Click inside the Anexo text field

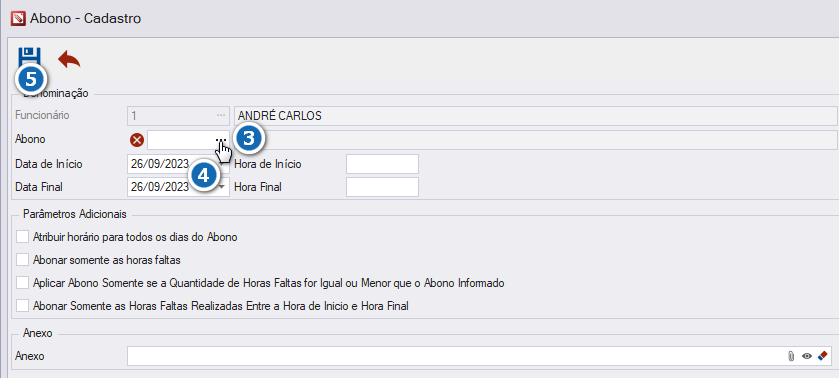(x=456, y=356)
